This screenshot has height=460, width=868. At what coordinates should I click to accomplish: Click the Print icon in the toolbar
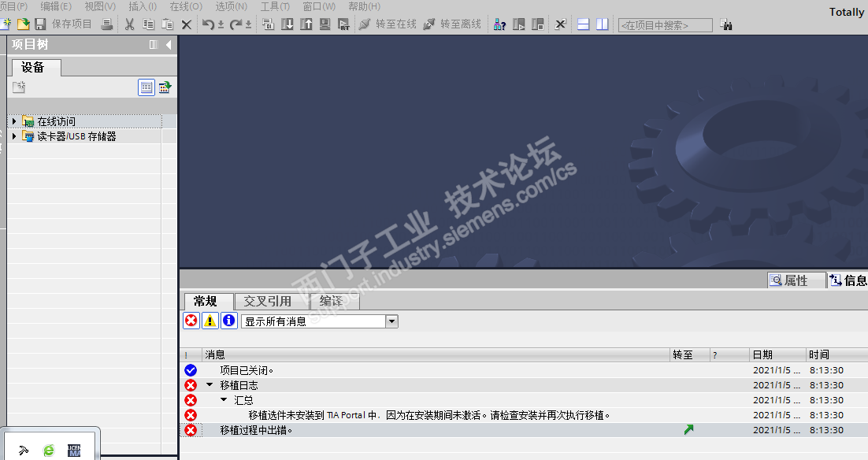[x=107, y=24]
